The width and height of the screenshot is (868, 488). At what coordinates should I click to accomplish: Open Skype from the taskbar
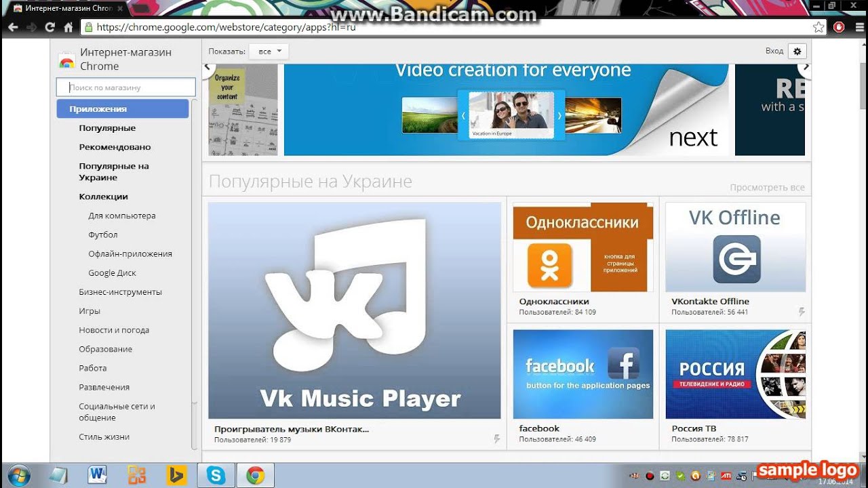click(216, 475)
